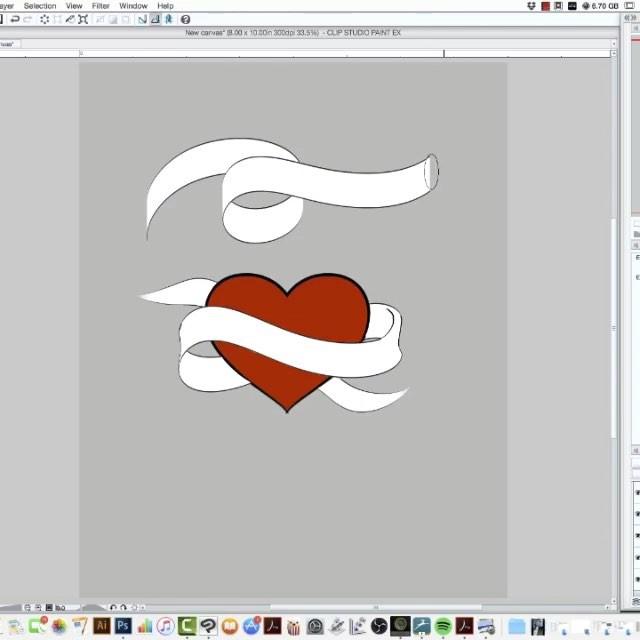Click the fit-to-screen black square icon
This screenshot has width=640, height=640.
coord(49,607)
